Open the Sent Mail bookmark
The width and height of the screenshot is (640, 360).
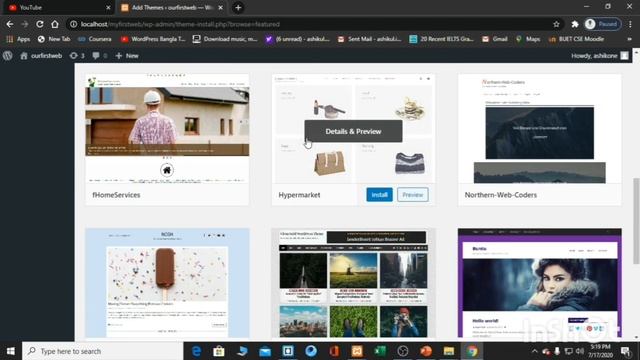click(x=369, y=39)
